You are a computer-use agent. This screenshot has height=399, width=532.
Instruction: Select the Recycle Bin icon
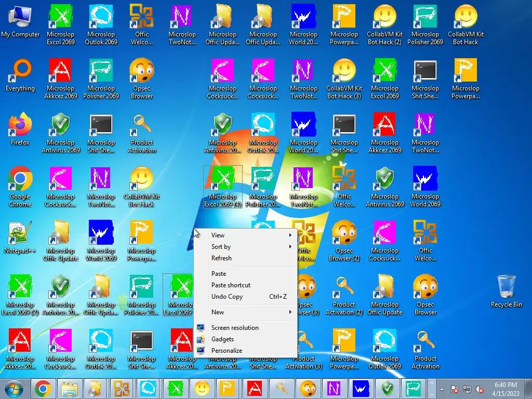point(506,291)
